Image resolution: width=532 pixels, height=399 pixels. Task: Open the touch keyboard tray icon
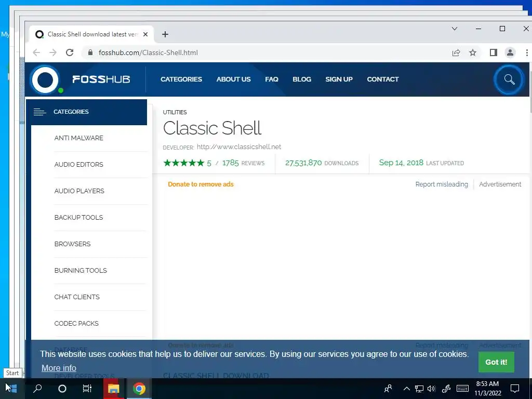click(x=462, y=389)
